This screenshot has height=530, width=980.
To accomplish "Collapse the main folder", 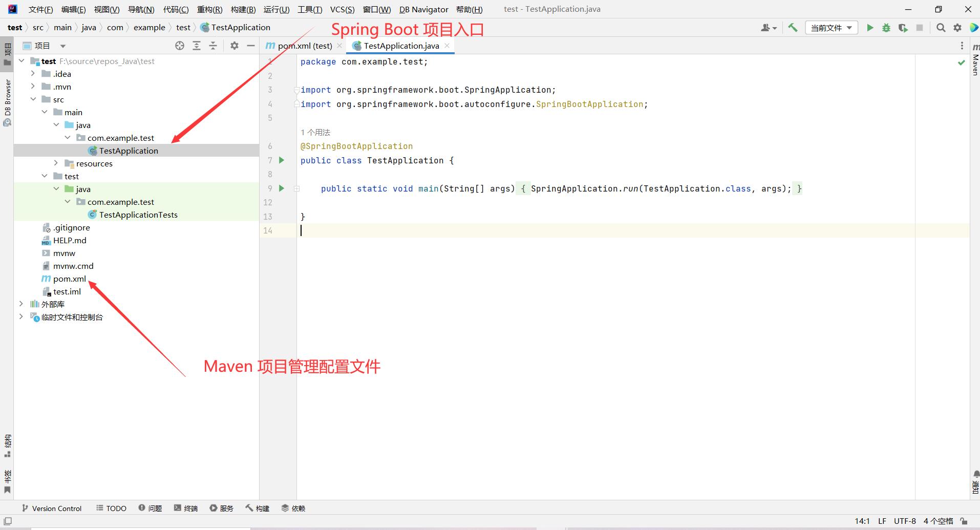I will coord(45,112).
